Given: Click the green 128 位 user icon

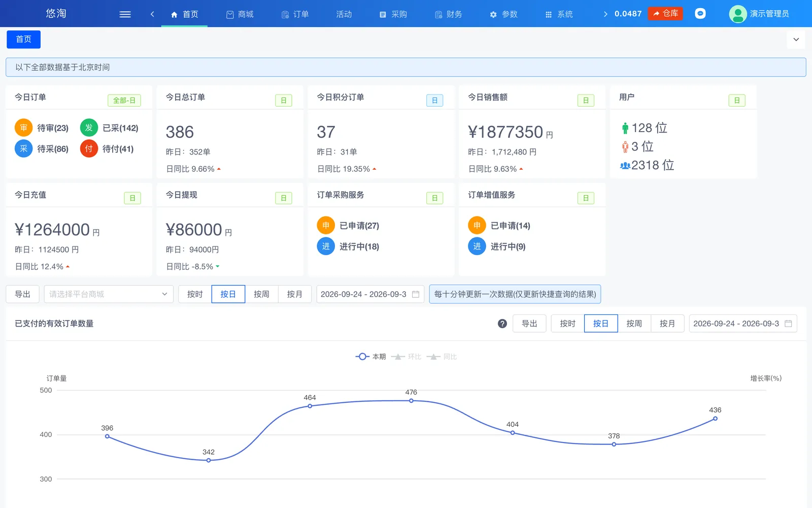Looking at the screenshot, I should (625, 128).
